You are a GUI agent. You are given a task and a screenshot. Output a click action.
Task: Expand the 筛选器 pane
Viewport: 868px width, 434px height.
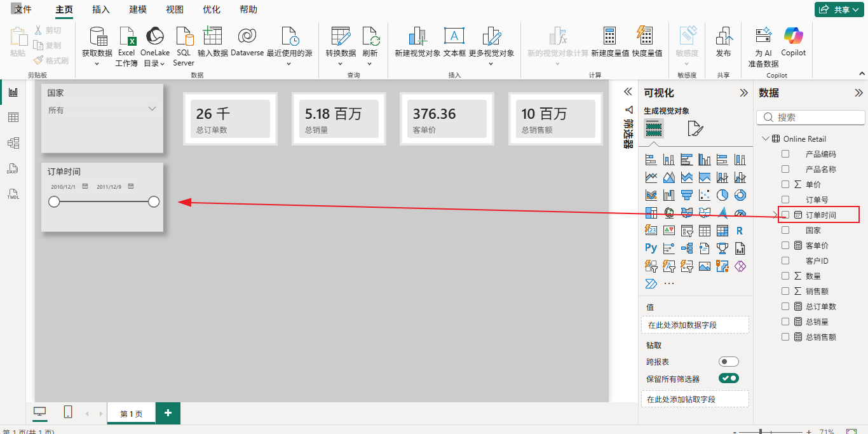[628, 92]
